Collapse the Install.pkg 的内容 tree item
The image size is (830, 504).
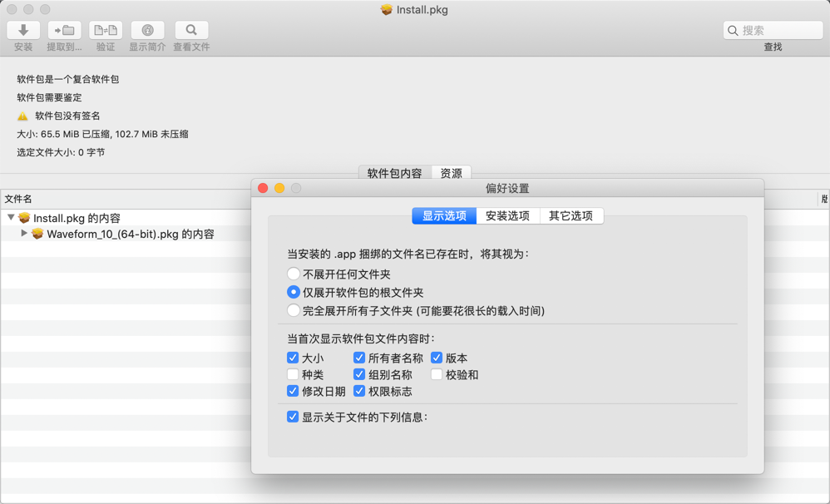click(10, 217)
